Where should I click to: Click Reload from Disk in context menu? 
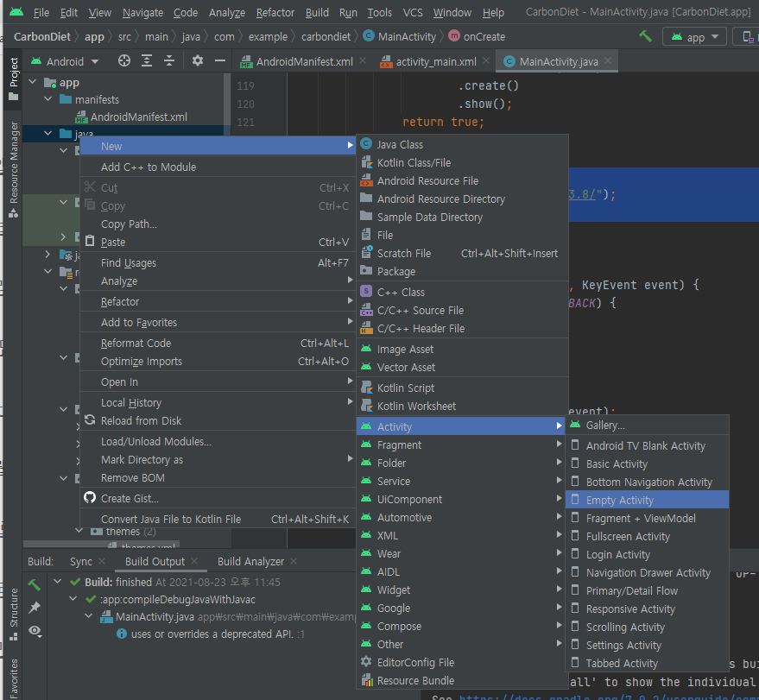click(218, 421)
